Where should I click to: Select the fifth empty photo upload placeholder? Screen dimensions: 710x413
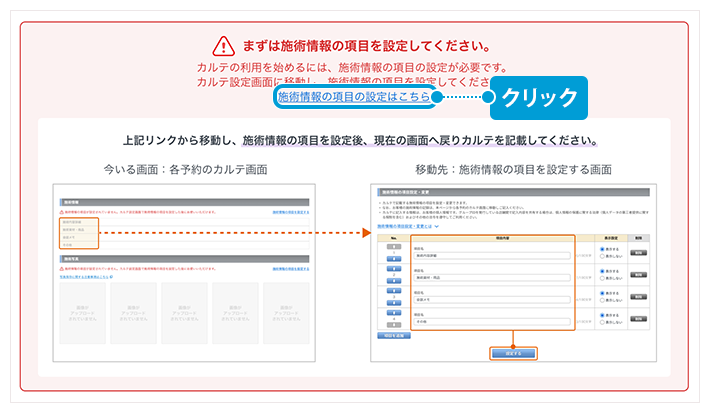286,313
